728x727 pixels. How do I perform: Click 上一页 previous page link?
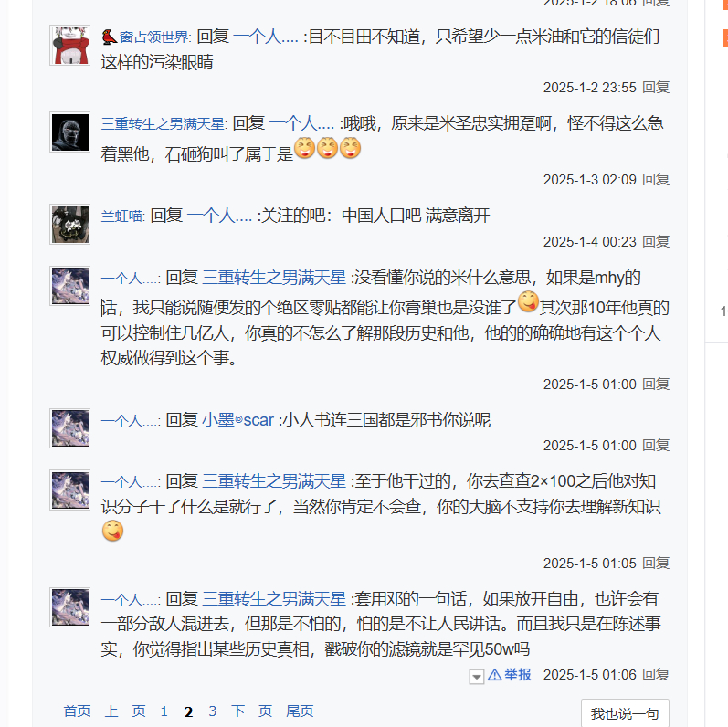click(x=125, y=711)
